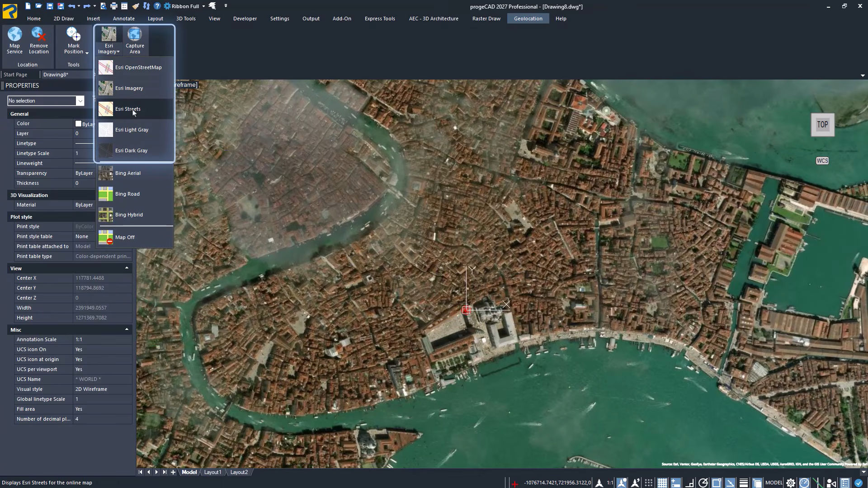This screenshot has height=488, width=868.
Task: Open redo history dropdown arrow
Action: tap(94, 6)
